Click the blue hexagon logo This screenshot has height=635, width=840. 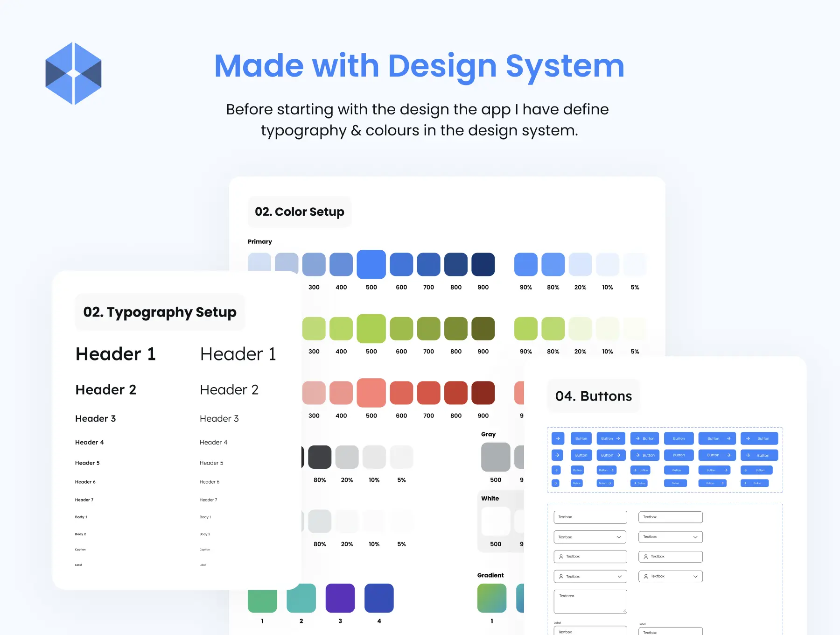pyautogui.click(x=73, y=73)
